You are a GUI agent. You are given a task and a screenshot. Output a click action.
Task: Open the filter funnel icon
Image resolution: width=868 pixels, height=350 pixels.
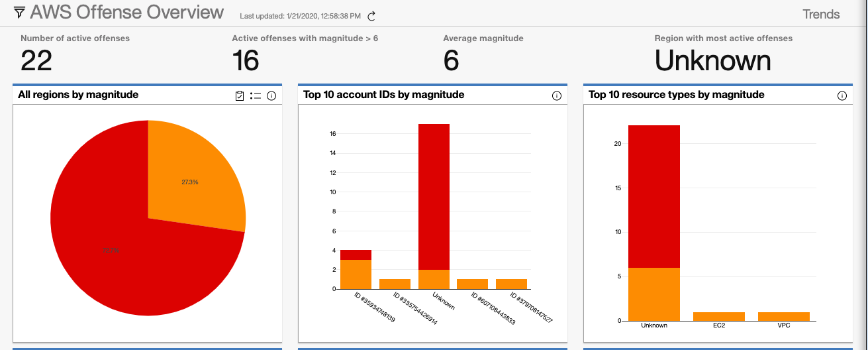pos(19,13)
